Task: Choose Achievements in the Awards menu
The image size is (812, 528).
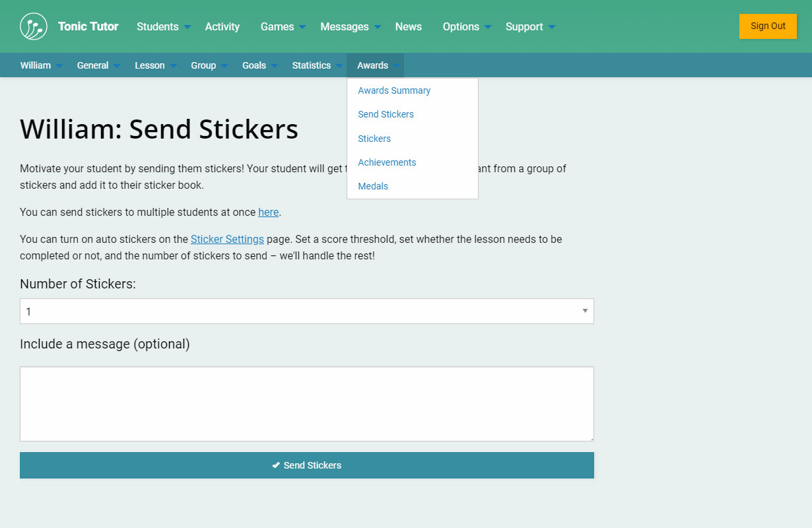Action: click(387, 162)
